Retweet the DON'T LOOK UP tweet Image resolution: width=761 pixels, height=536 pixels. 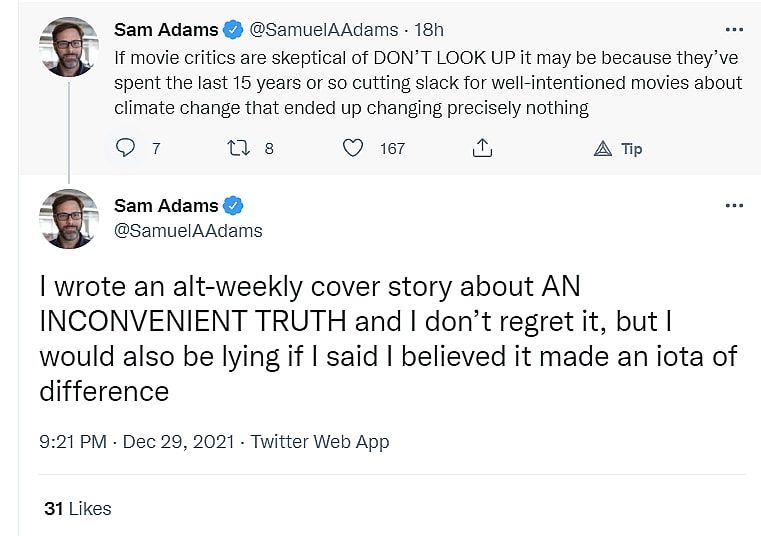coord(237,148)
